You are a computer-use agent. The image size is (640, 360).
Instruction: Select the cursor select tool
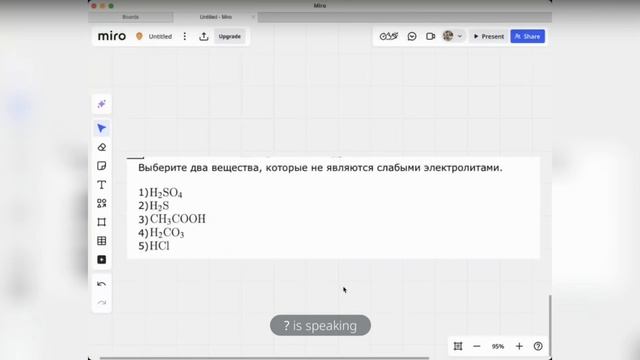pos(102,128)
